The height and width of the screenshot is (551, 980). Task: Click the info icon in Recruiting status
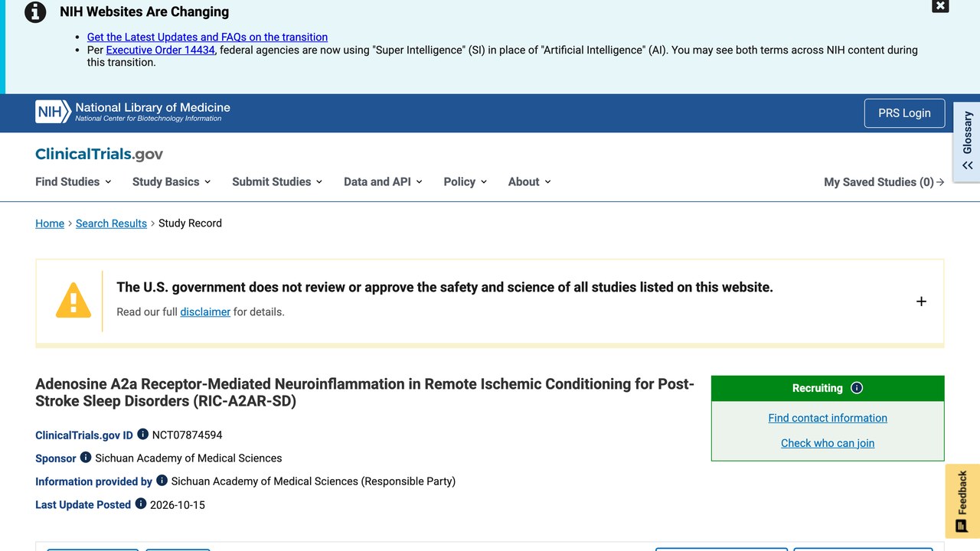(857, 387)
